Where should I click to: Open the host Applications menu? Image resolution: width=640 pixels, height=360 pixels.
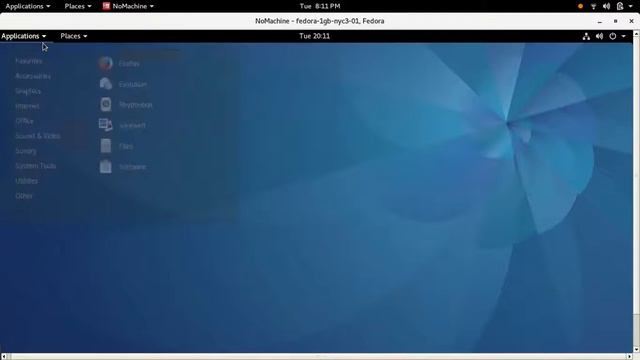[x=28, y=6]
